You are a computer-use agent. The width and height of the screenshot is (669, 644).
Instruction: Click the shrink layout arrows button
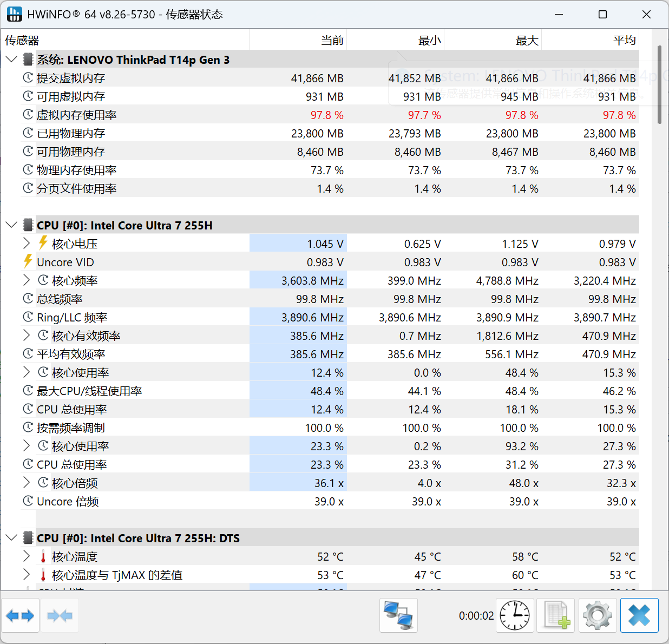(x=60, y=615)
